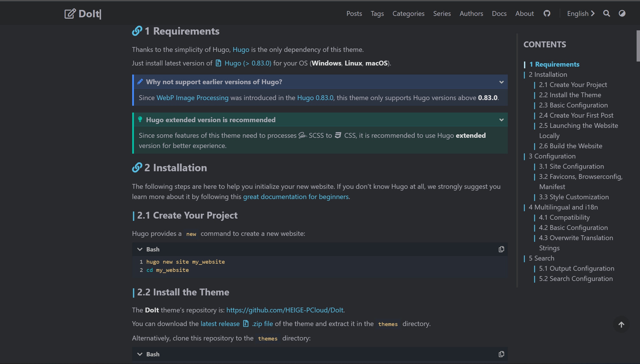Click the GitHub icon in the navbar
This screenshot has height=364, width=640.
(x=547, y=13)
